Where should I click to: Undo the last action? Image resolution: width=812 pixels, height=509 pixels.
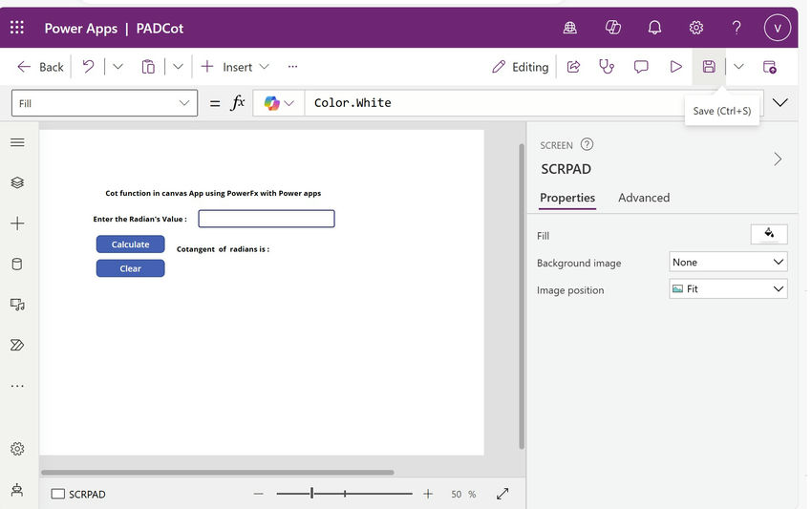point(89,67)
